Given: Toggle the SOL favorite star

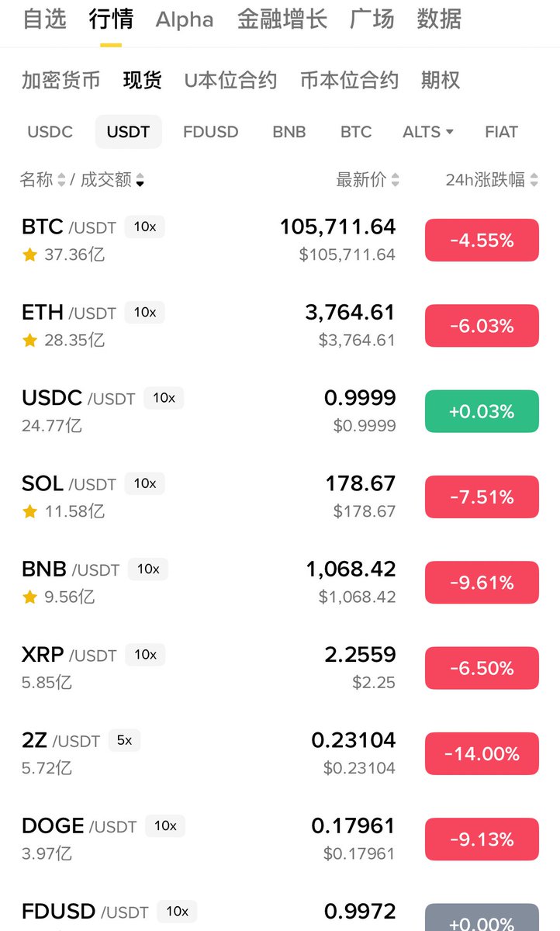Looking at the screenshot, I should (29, 511).
